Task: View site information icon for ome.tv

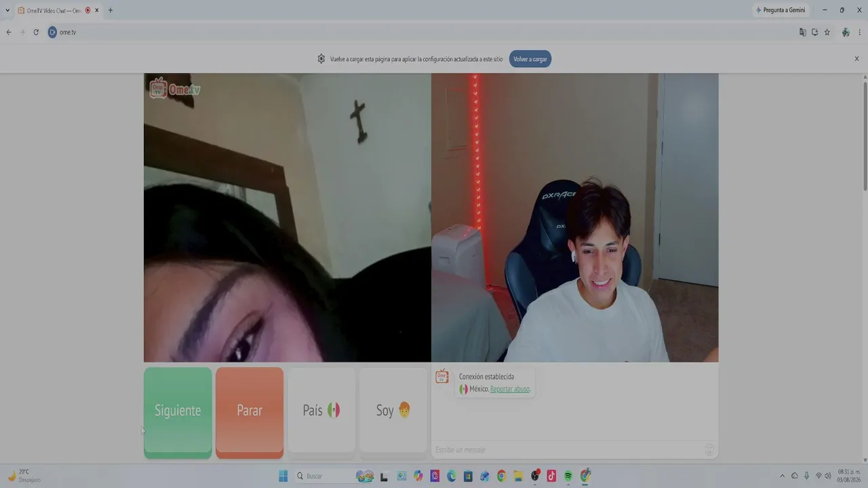Action: (x=52, y=32)
